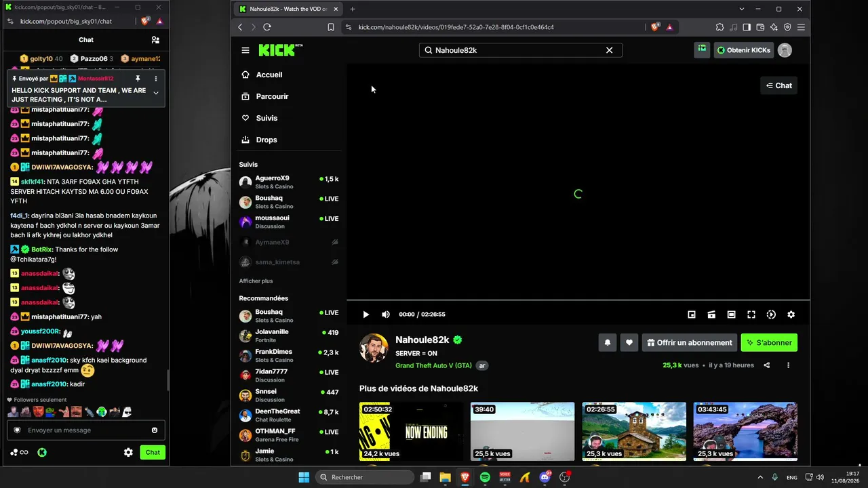Mute the video volume
This screenshot has height=488, width=868.
(x=386, y=314)
